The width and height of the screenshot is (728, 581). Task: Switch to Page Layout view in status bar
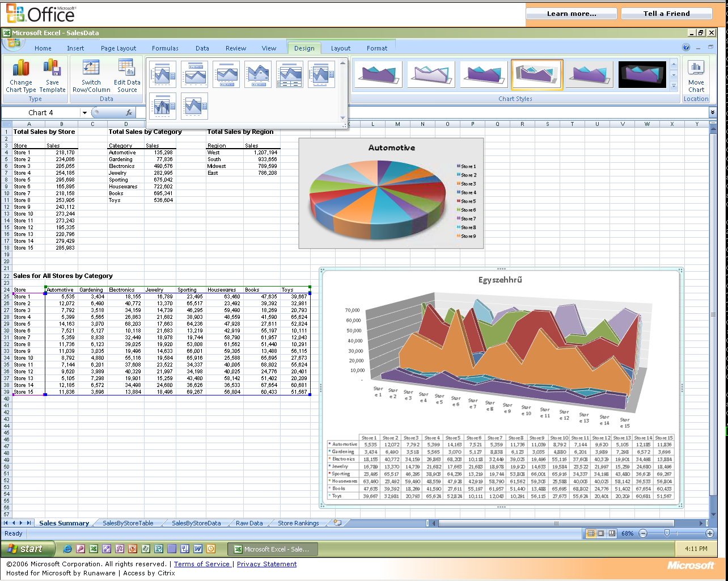pos(601,533)
